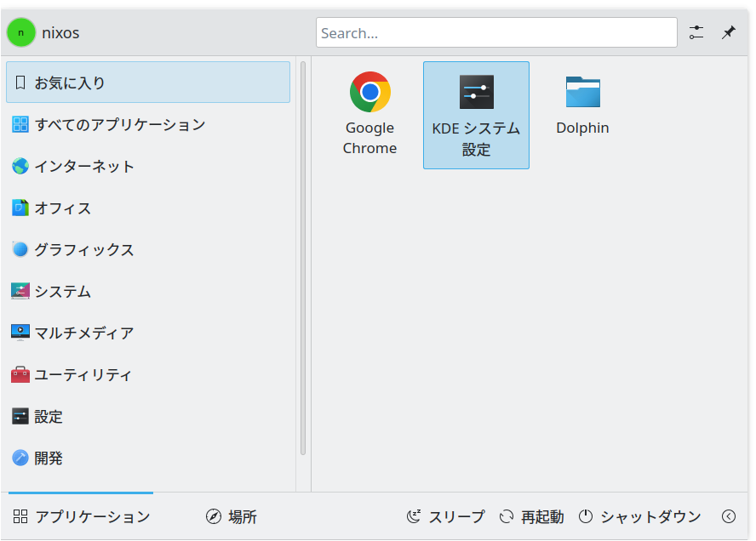The height and width of the screenshot is (541, 756).
Task: Select マルチメディア category
Action: pyautogui.click(x=148, y=333)
